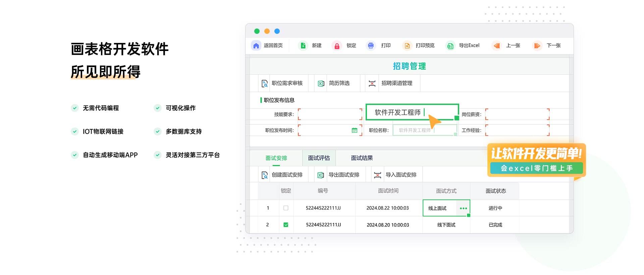Click the 导入面试安排 button label
Viewport: 644px width, 275px height.
click(x=401, y=175)
